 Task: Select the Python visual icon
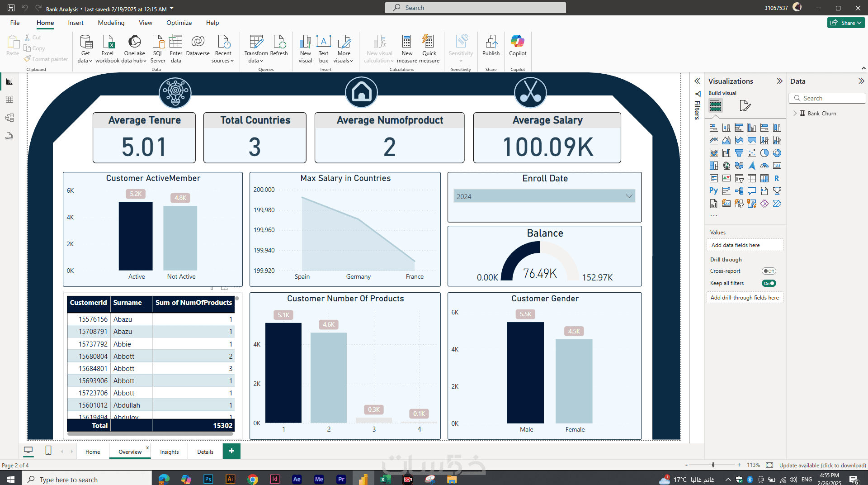pos(713,191)
